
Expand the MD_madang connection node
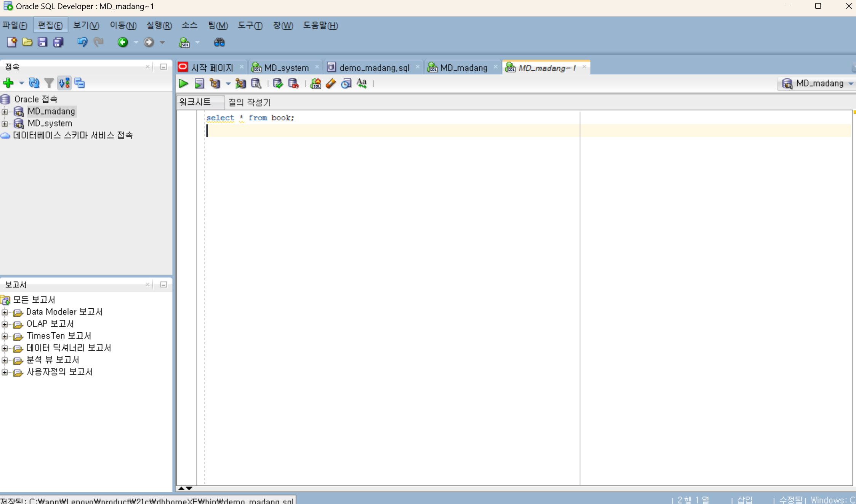[x=5, y=112]
